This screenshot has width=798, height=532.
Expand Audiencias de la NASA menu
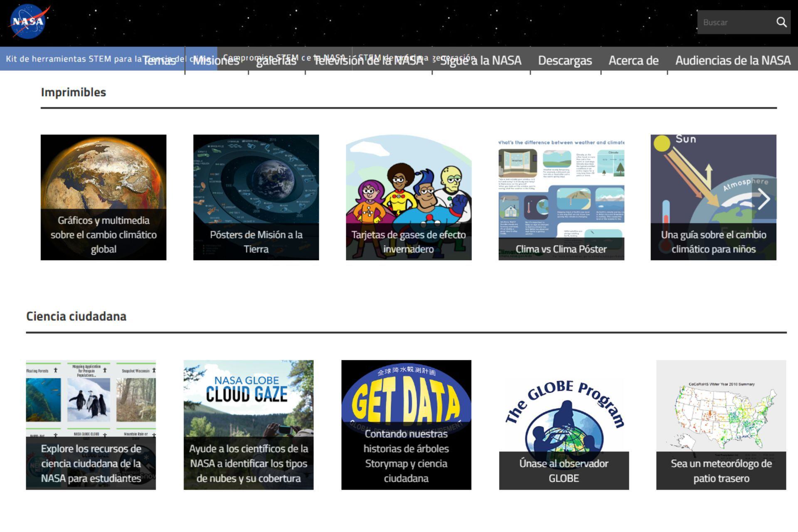(x=732, y=61)
